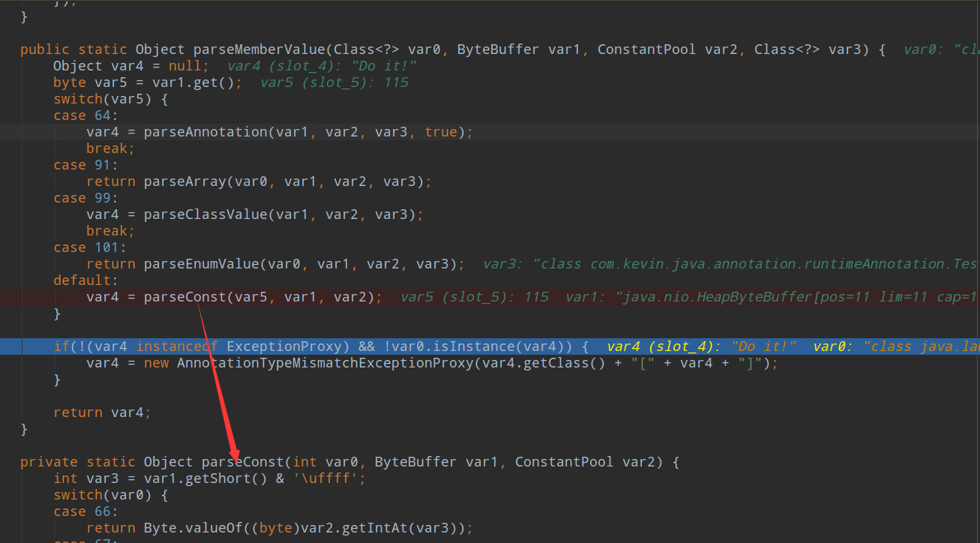
Task: Click the "switch(var0) {" line
Action: [x=111, y=495]
